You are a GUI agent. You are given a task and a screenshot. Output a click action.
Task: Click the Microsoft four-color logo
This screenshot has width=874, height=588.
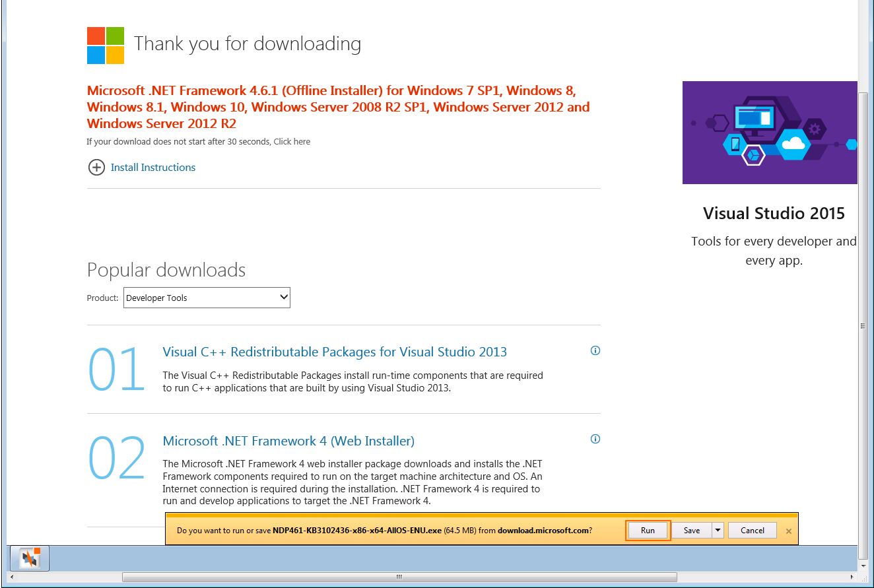pyautogui.click(x=106, y=46)
